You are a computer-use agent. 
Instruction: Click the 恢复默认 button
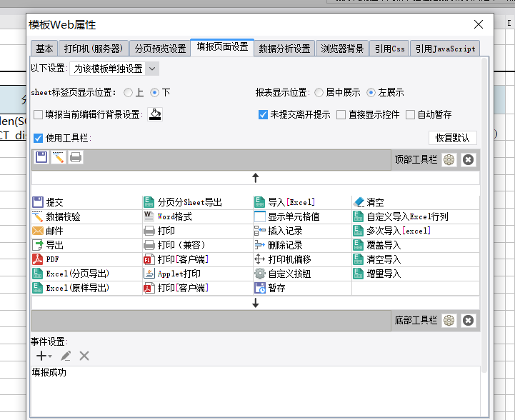point(453,138)
